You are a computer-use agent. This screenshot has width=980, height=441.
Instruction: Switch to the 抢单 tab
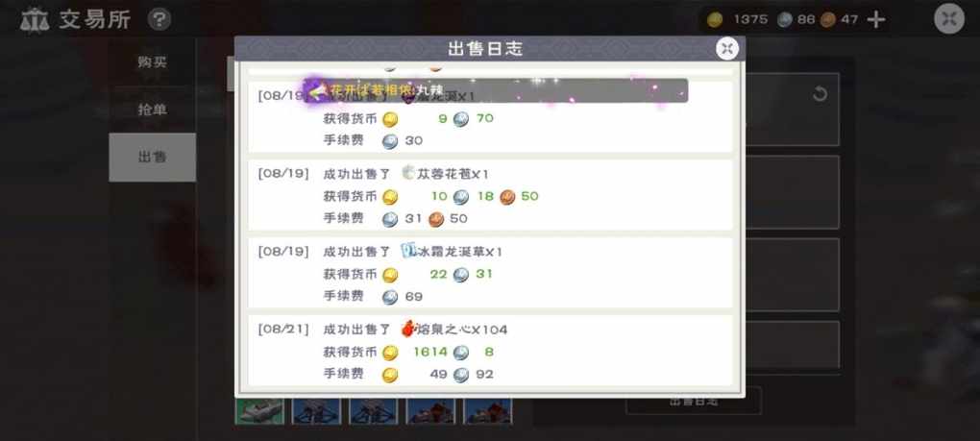pos(152,110)
